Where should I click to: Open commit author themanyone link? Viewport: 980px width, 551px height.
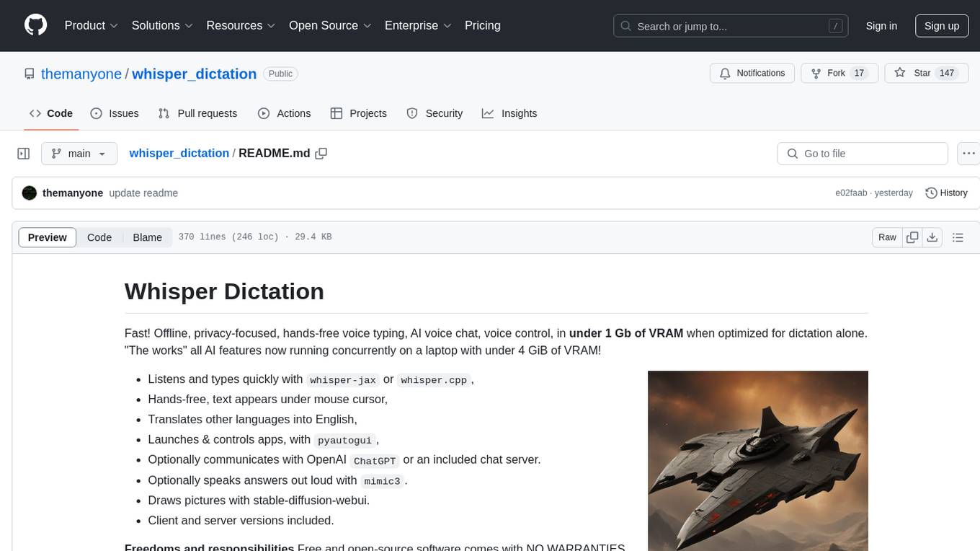click(x=73, y=193)
